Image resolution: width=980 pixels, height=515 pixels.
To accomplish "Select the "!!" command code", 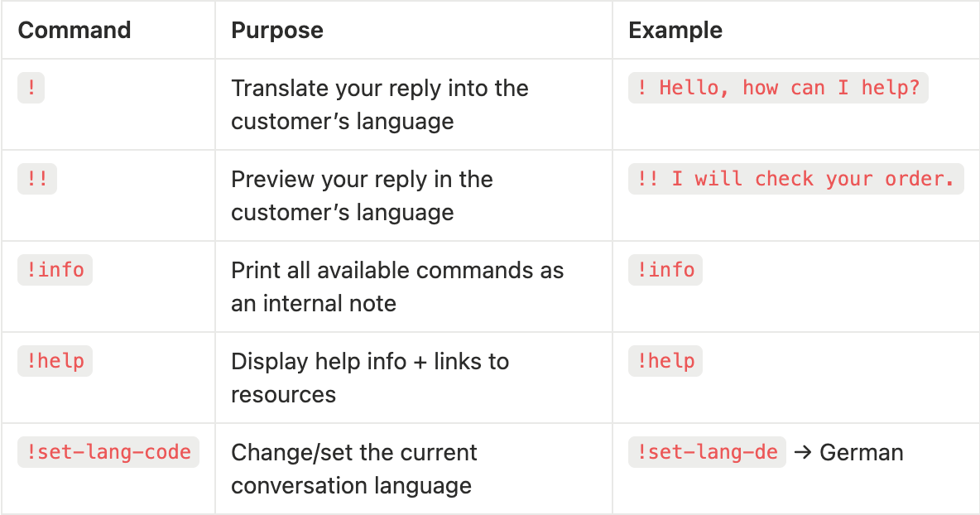I will [37, 179].
